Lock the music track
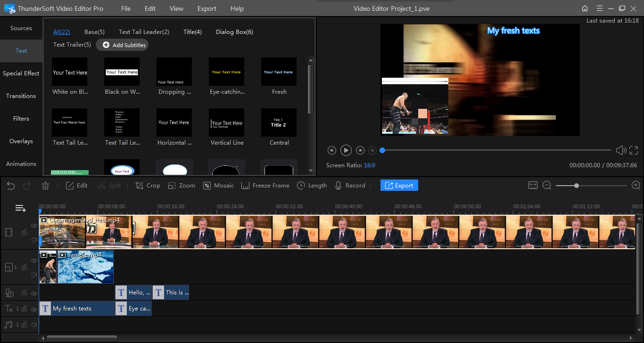The height and width of the screenshot is (343, 644). pos(24,325)
